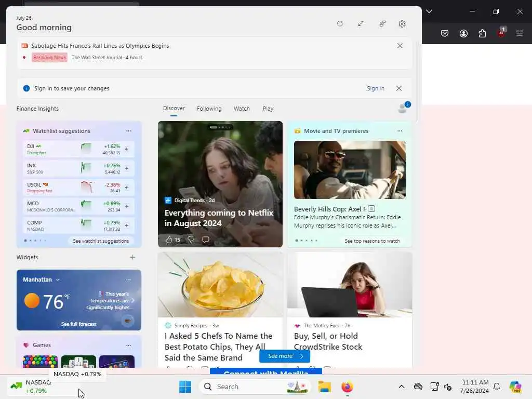Open Movie and TV premieres options menu
The image size is (532, 399).
click(400, 131)
